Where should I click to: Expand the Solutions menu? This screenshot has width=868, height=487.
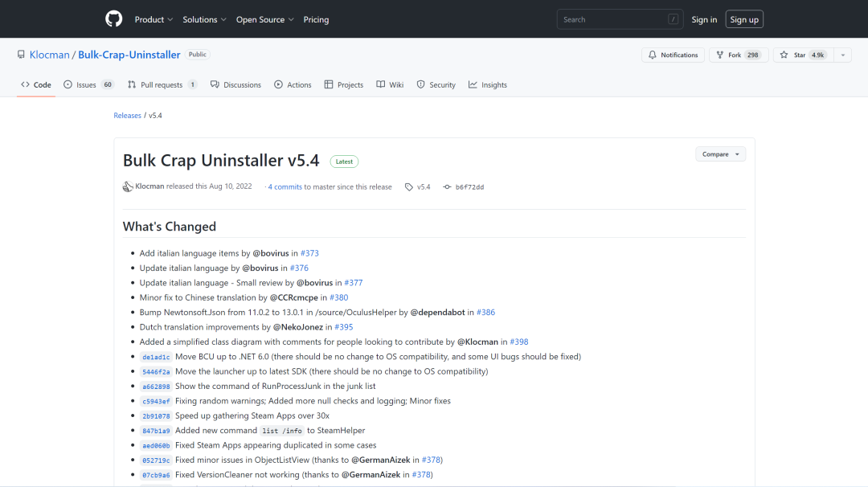pyautogui.click(x=204, y=19)
